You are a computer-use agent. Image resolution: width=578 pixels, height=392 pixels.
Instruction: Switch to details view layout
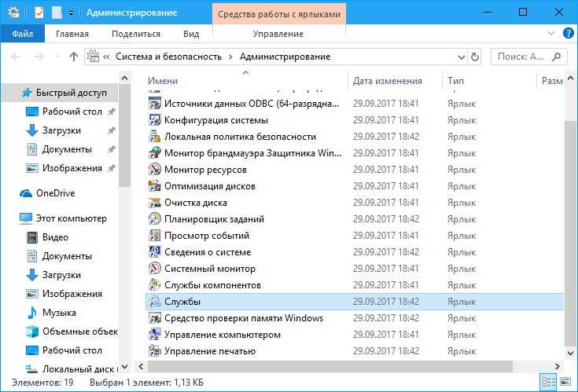point(549,383)
